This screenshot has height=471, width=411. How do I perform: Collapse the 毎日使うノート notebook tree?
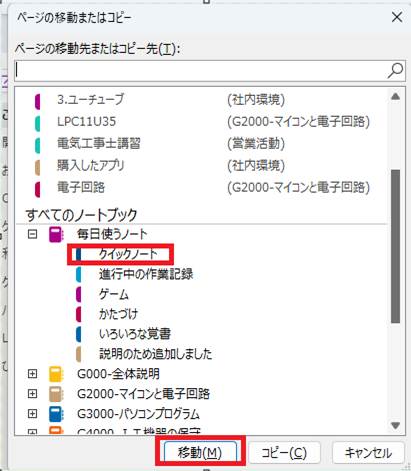pyautogui.click(x=32, y=234)
